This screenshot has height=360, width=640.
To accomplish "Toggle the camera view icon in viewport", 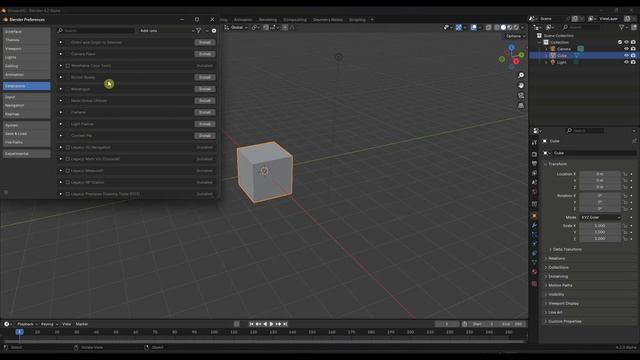I will point(521,96).
